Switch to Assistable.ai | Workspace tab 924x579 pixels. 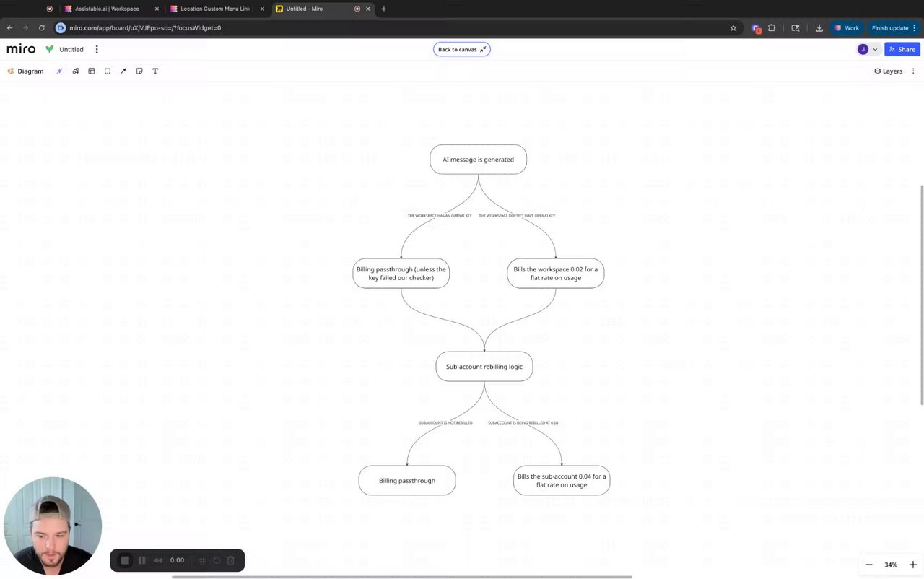pos(107,9)
